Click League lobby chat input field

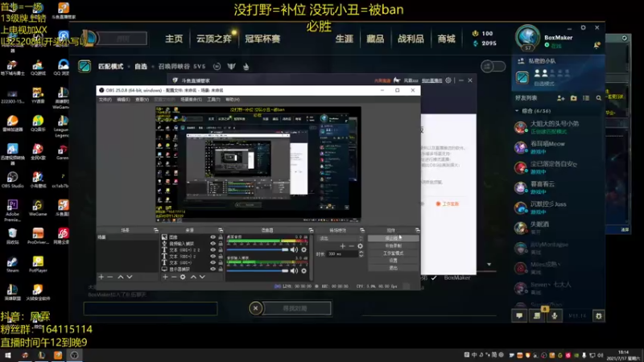point(151,309)
